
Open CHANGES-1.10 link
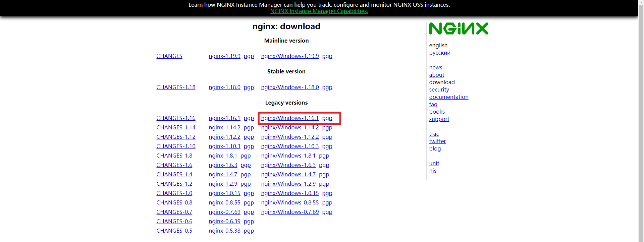click(x=176, y=146)
